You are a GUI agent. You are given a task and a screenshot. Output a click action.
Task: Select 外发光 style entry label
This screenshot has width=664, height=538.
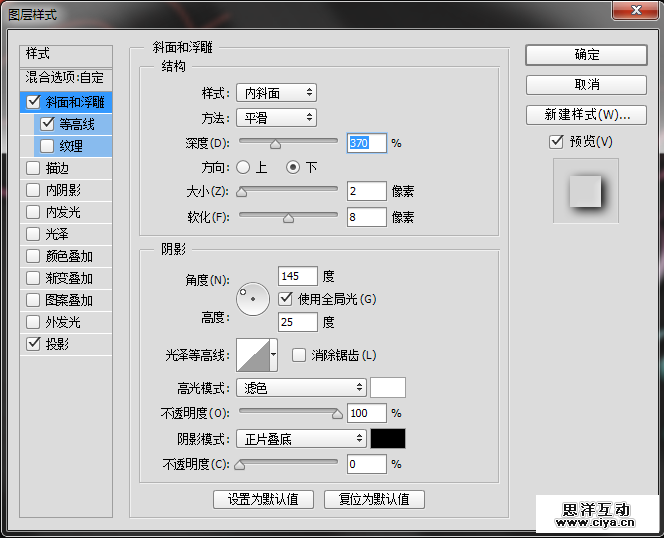point(63,322)
